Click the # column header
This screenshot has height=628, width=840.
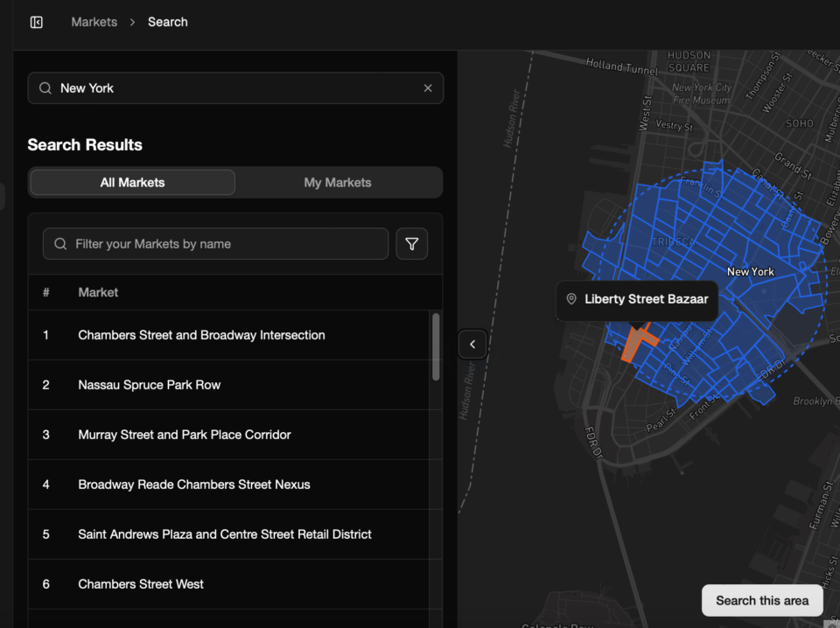(46, 292)
